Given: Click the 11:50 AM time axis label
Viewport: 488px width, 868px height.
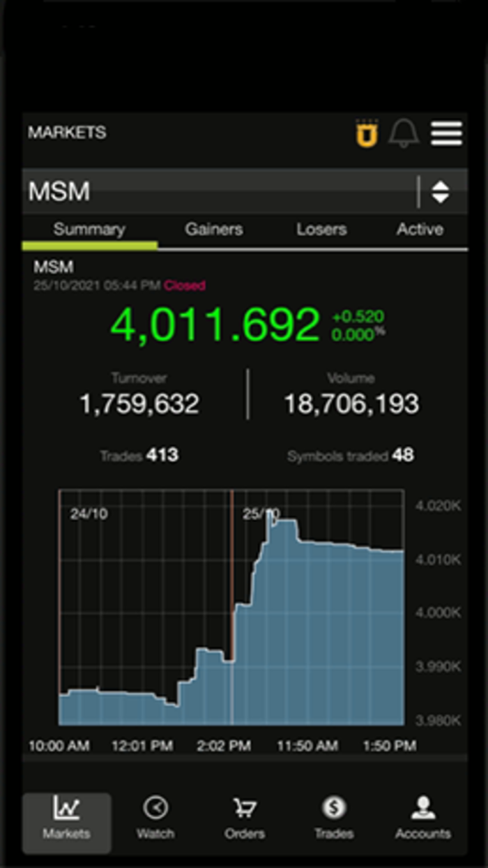Looking at the screenshot, I should pyautogui.click(x=307, y=746).
